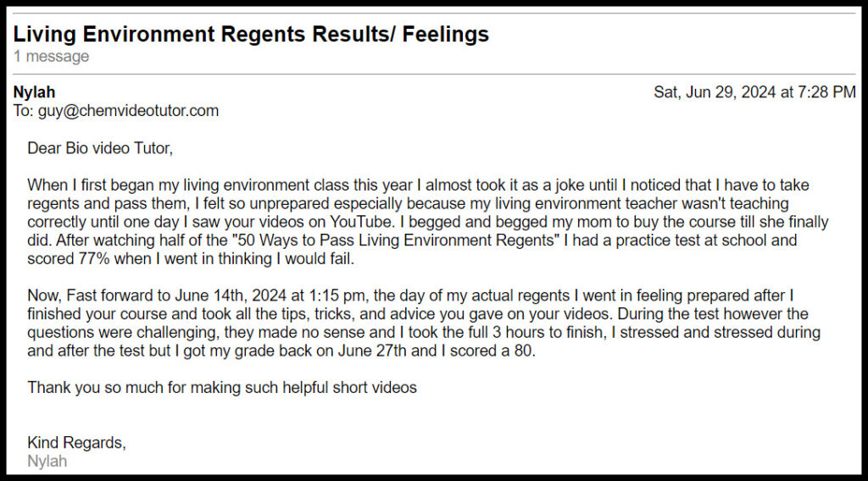
Task: Click the email subject 'Living Environment Regents Results/ Feelings'
Action: pos(251,34)
